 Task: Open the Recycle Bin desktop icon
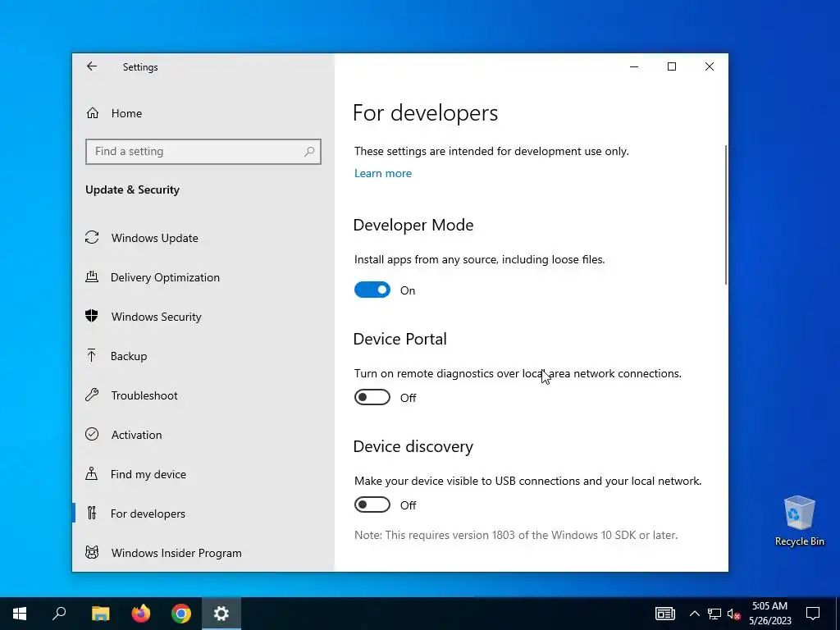(x=799, y=521)
